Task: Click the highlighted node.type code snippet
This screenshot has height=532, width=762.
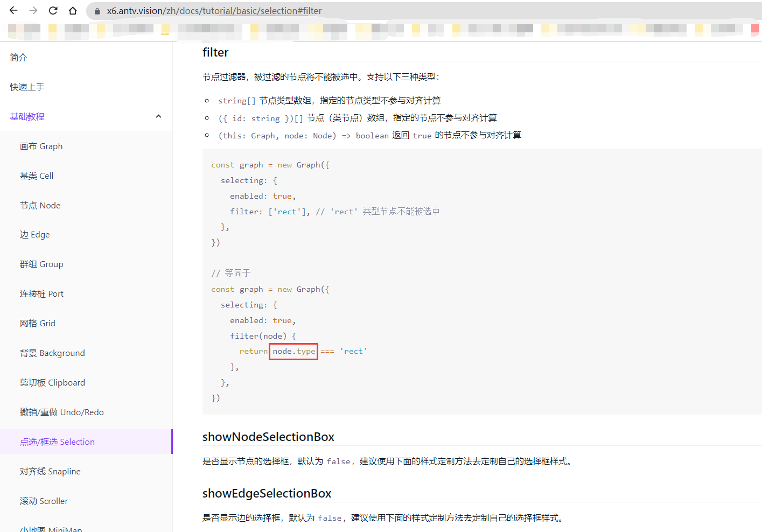Action: [x=293, y=351]
